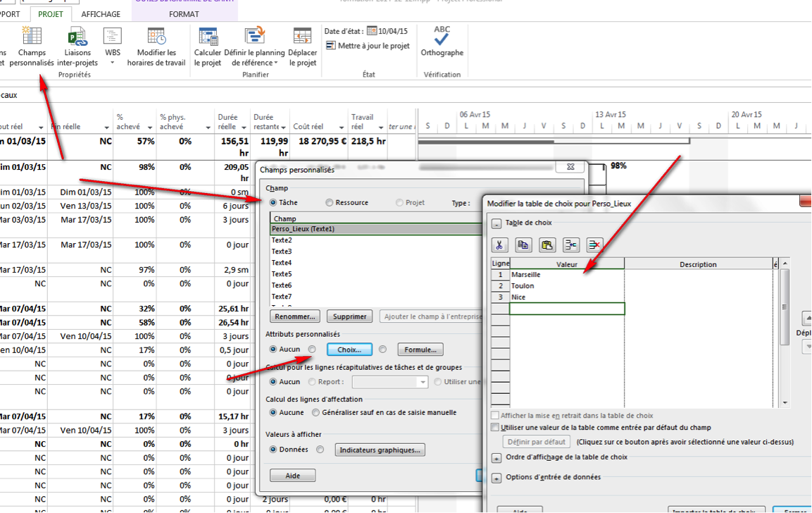Click the empty Valeur cell on the fourth row
812x513 pixels.
567,309
